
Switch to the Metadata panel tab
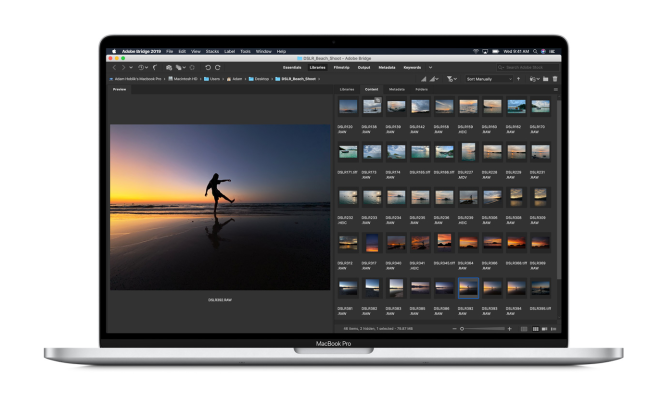pyautogui.click(x=396, y=89)
